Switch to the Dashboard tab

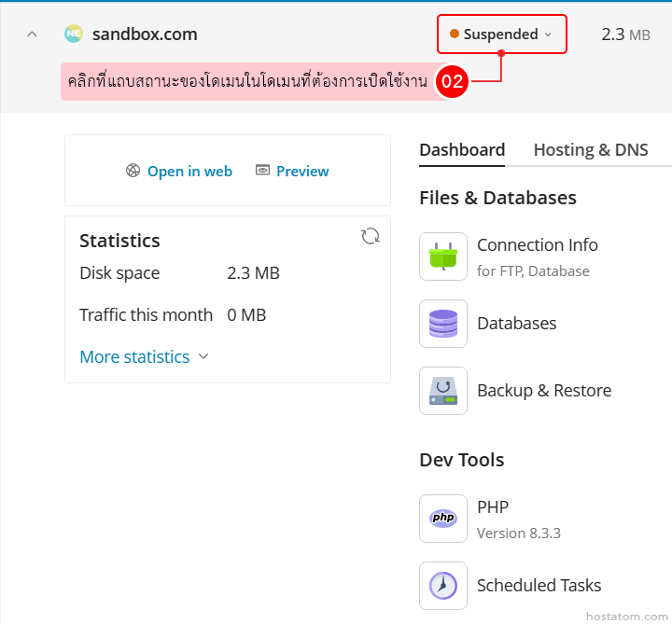(462, 150)
